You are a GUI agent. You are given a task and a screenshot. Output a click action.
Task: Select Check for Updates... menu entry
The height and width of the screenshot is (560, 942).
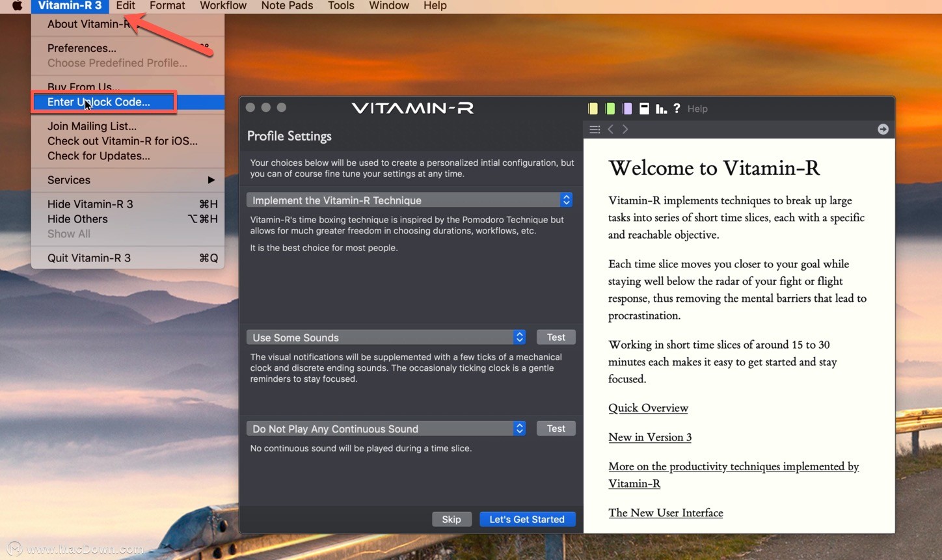coord(128,156)
